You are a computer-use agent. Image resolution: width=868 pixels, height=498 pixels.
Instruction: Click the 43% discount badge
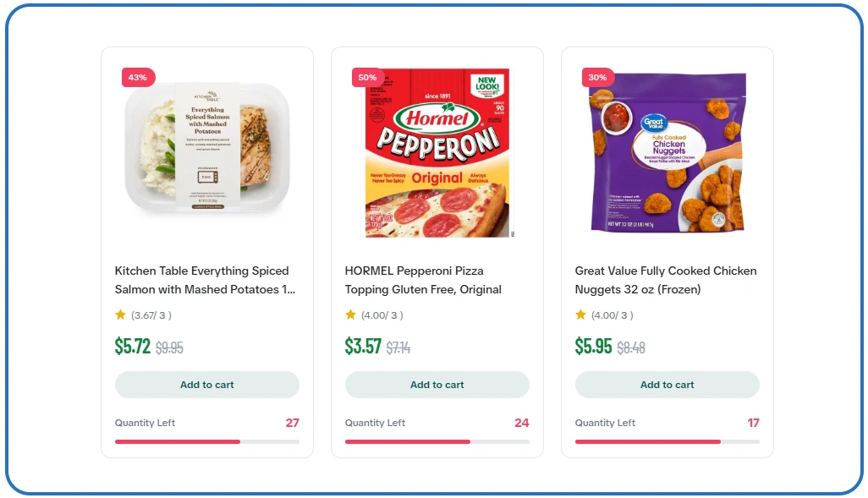[137, 77]
